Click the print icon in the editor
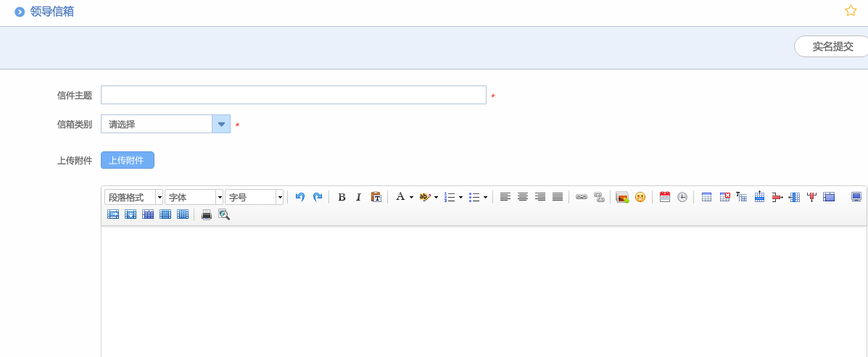The image size is (868, 357). 207,214
